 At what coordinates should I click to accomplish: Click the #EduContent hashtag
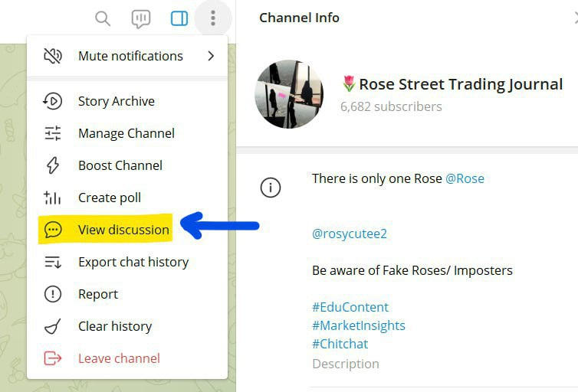pyautogui.click(x=350, y=307)
